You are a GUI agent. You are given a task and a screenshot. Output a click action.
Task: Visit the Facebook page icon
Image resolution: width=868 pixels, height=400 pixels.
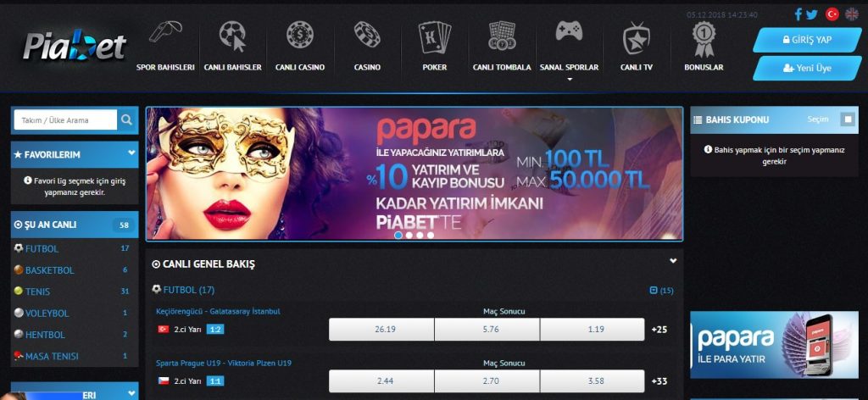(x=798, y=14)
